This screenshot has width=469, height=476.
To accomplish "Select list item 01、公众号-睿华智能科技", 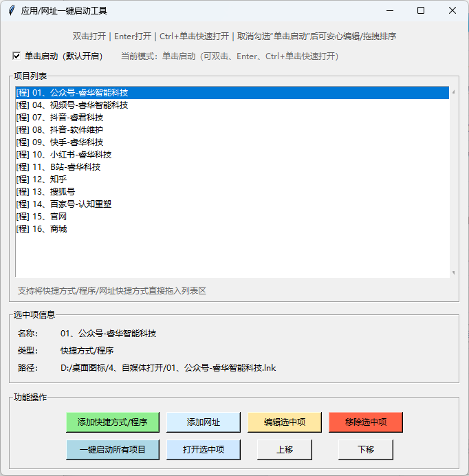I will 72,93.
